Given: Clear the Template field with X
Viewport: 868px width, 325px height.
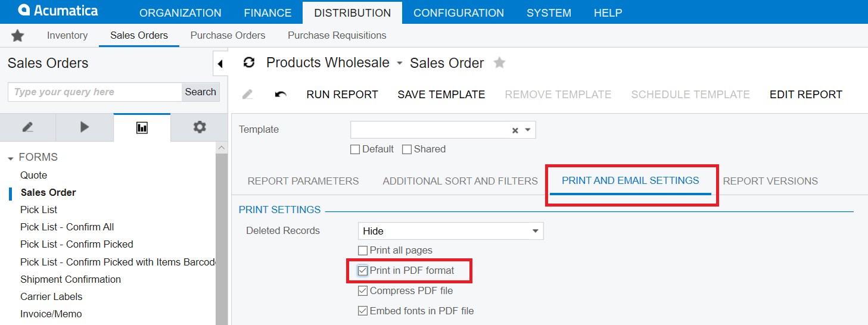Looking at the screenshot, I should click(515, 130).
